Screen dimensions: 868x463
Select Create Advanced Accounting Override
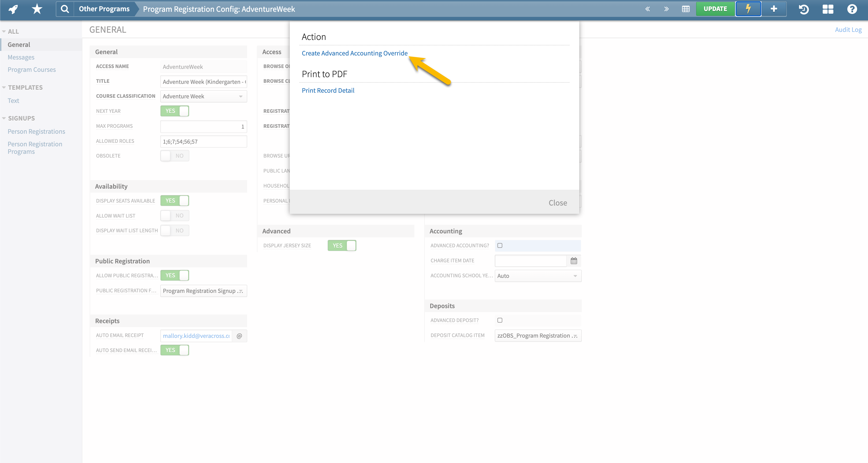pyautogui.click(x=354, y=53)
